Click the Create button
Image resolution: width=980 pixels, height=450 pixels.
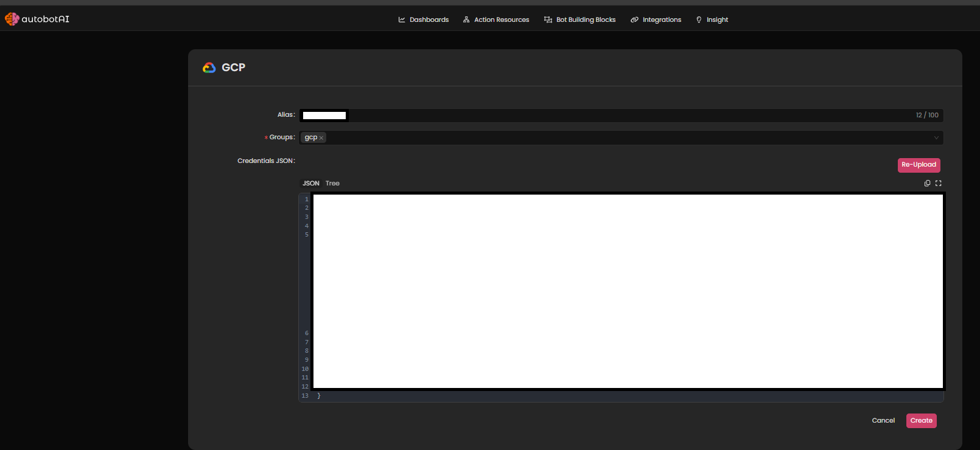(921, 420)
